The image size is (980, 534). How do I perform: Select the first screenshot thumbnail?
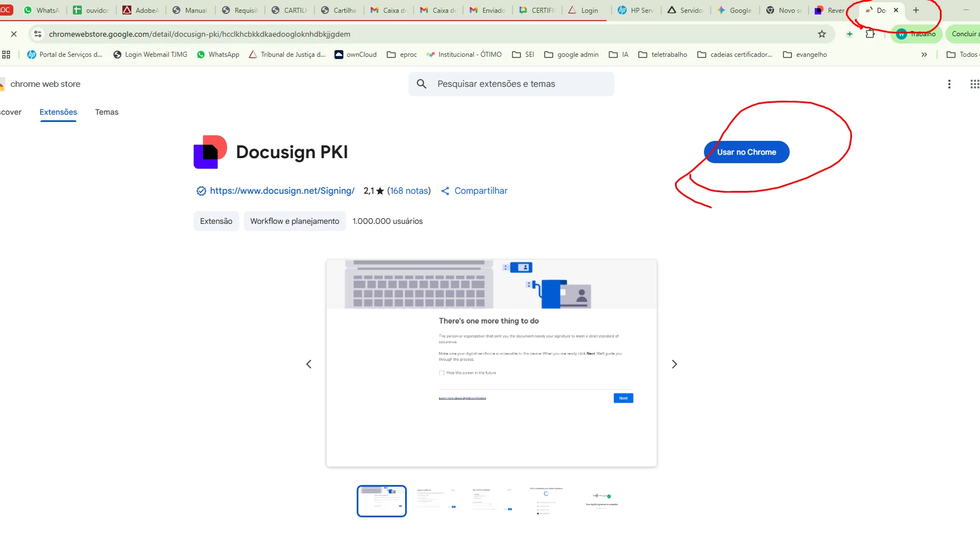pyautogui.click(x=382, y=501)
